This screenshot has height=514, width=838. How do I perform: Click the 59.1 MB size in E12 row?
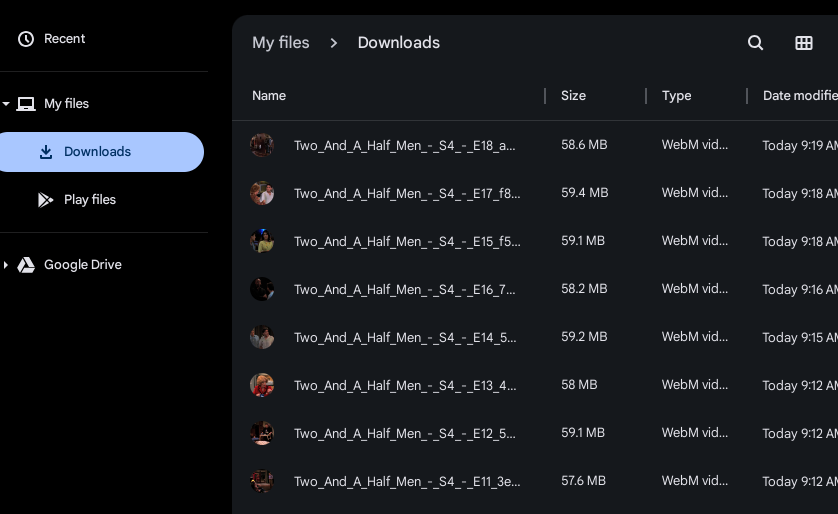point(583,433)
